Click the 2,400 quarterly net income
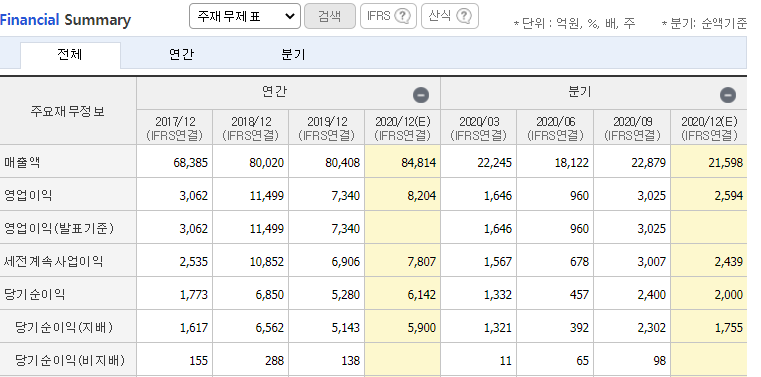Image resolution: width=761 pixels, height=377 pixels. click(651, 295)
